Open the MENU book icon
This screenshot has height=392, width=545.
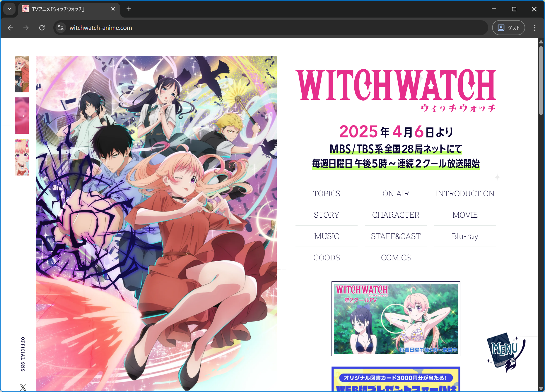coord(506,352)
